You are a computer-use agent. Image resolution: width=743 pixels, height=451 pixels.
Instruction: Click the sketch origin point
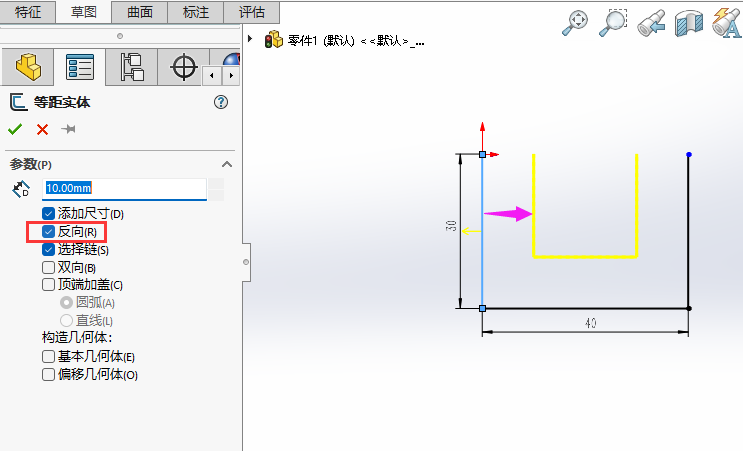pos(482,154)
